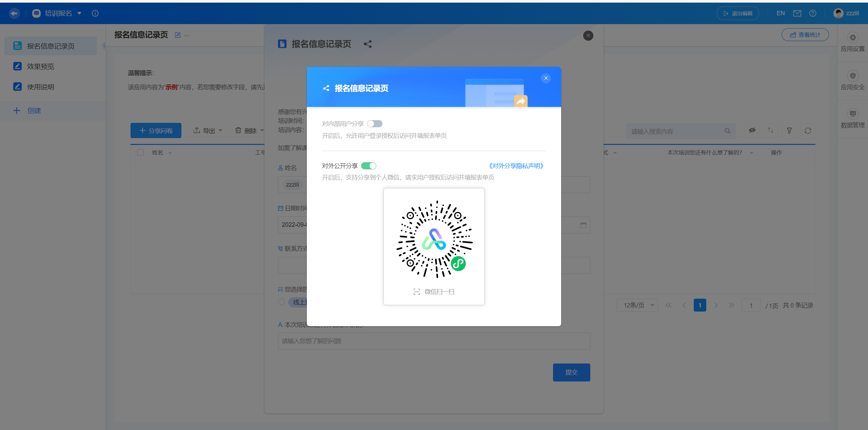The width and height of the screenshot is (868, 430).
Task: Open 效果预览 in left sidebar
Action: 41,67
